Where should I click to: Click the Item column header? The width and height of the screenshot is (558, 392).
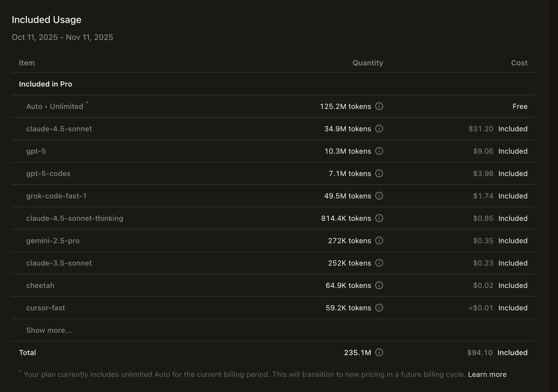click(27, 63)
